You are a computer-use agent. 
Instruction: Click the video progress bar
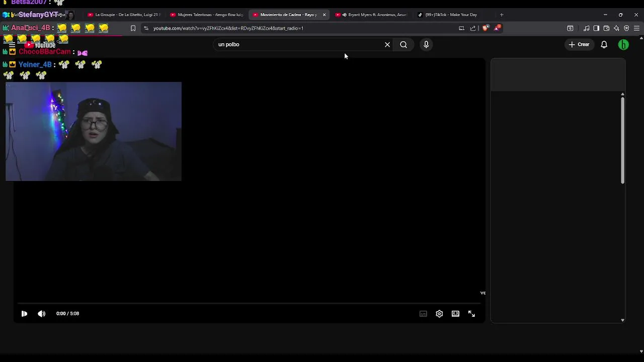[x=250, y=304]
